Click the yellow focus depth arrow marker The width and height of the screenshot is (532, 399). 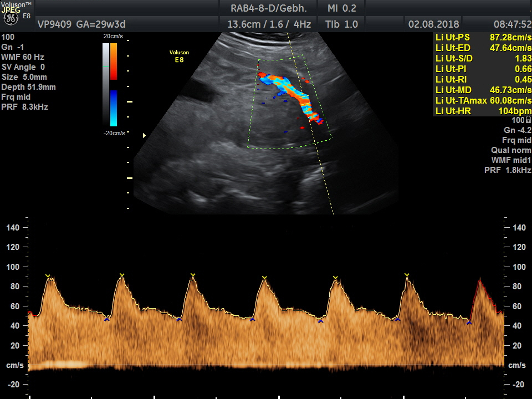pyautogui.click(x=144, y=135)
